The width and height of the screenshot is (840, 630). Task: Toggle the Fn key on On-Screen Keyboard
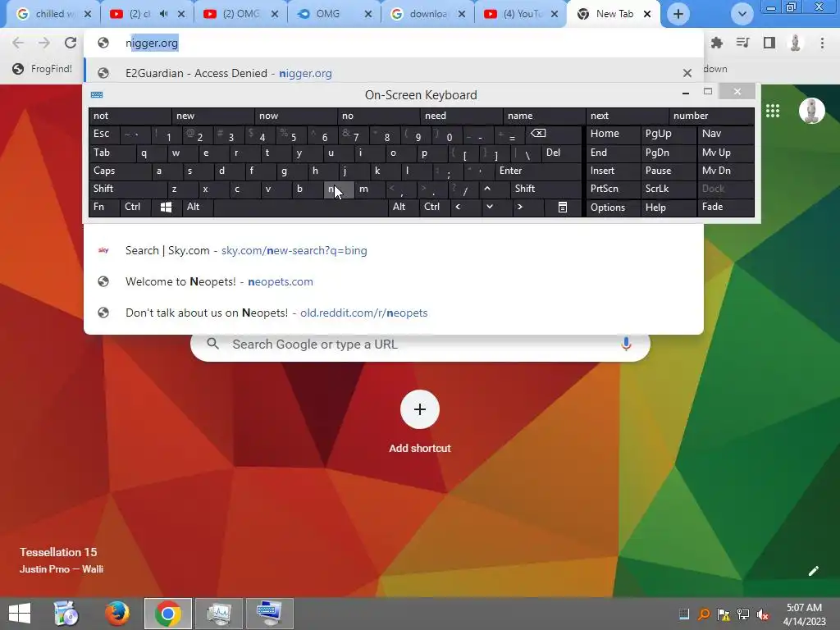[x=104, y=207]
